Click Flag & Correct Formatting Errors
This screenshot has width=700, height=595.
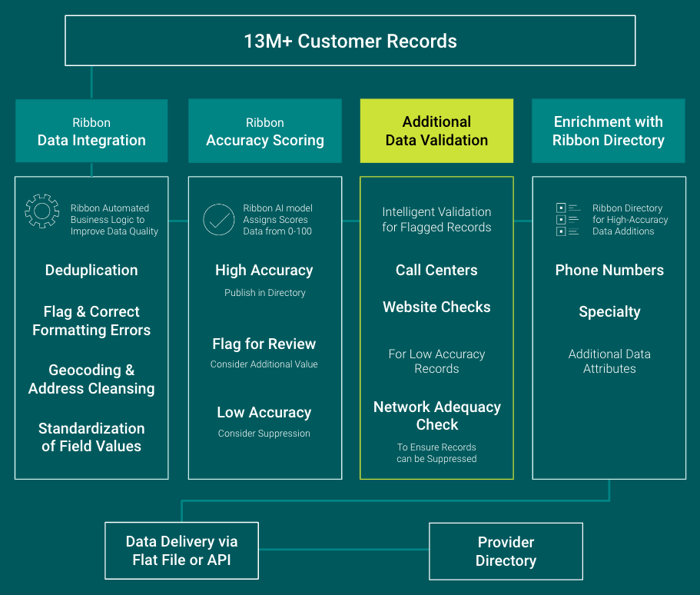coord(91,321)
